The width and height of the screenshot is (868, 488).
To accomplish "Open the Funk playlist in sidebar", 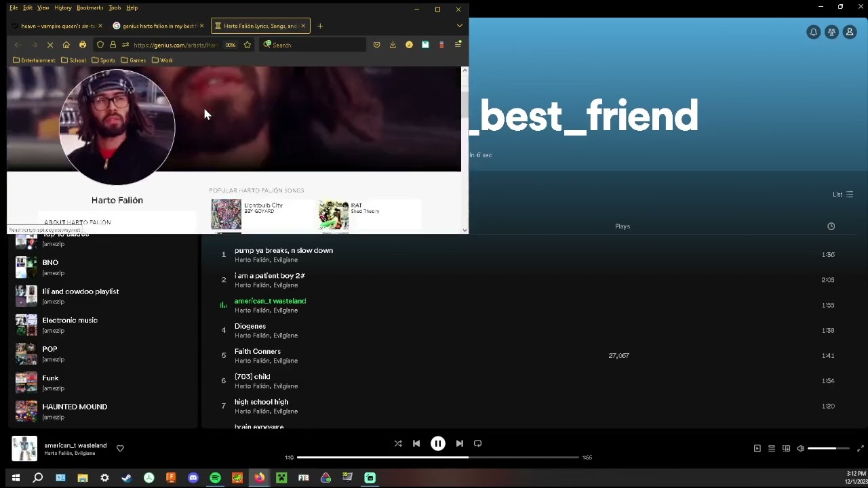I will pyautogui.click(x=102, y=382).
